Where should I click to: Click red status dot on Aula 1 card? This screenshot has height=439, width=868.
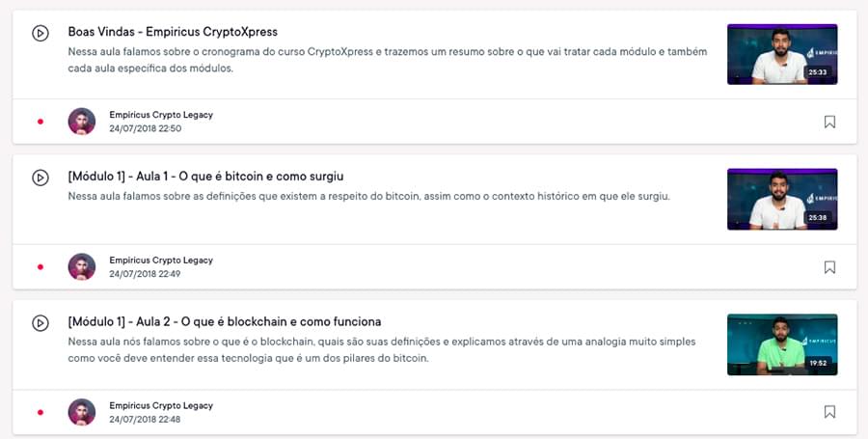(41, 267)
